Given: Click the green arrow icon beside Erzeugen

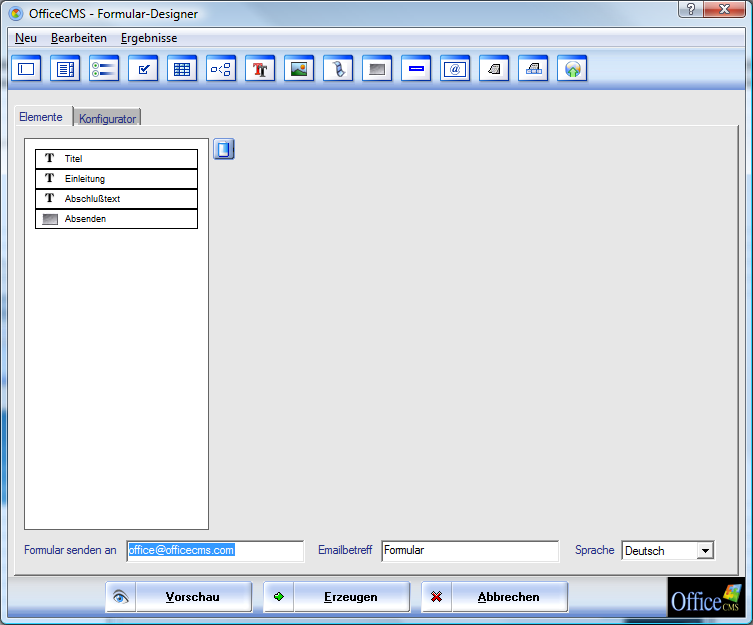Looking at the screenshot, I should point(279,597).
